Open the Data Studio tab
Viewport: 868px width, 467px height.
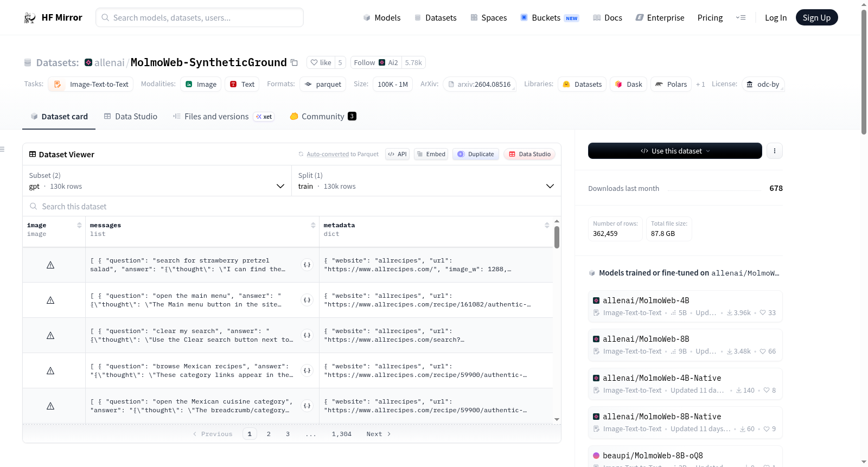coord(131,116)
